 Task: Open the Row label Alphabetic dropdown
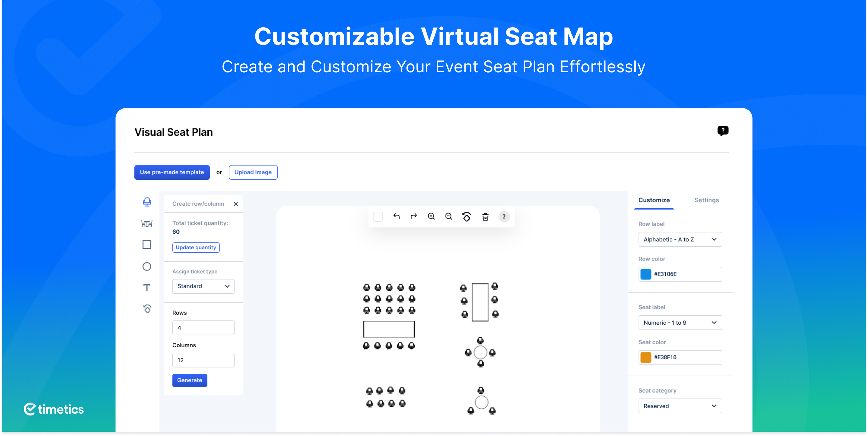click(x=680, y=239)
